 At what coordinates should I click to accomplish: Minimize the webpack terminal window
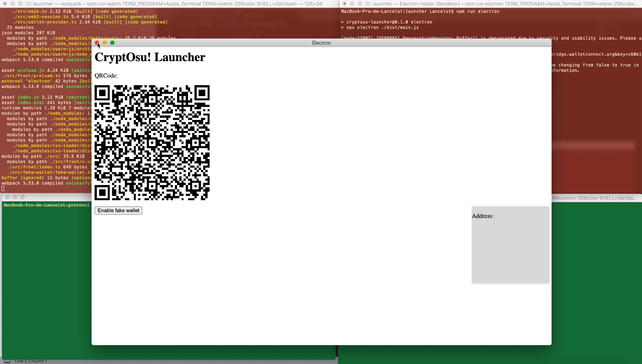click(13, 4)
